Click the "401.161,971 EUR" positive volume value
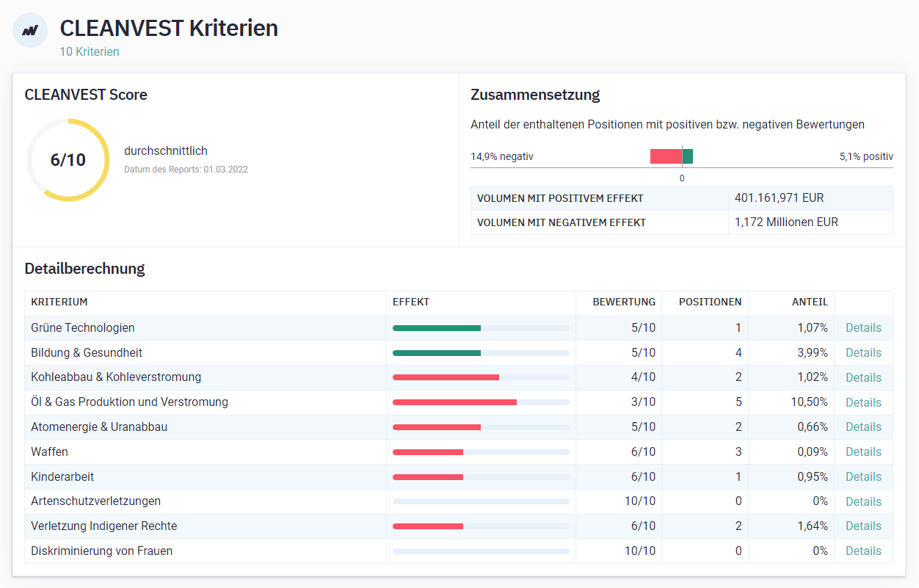Screen dimensions: 919x588 click(779, 198)
